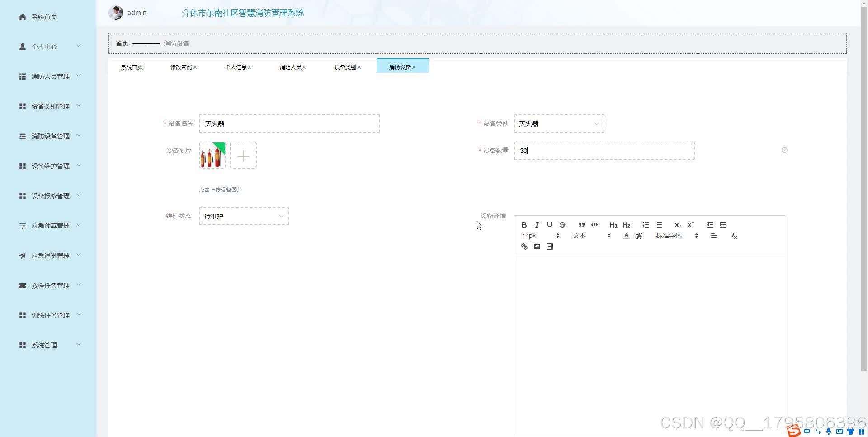Open the font color picker in the editor
This screenshot has width=868, height=437.
pos(626,235)
